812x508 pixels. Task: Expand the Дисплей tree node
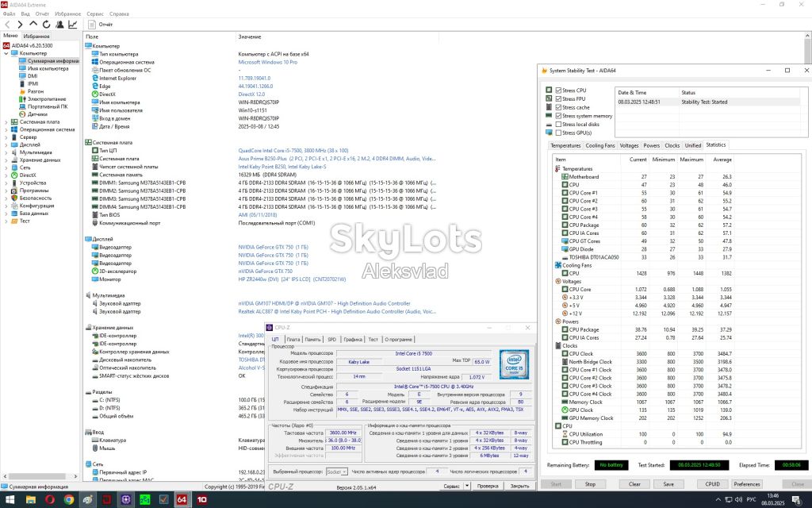coord(6,144)
